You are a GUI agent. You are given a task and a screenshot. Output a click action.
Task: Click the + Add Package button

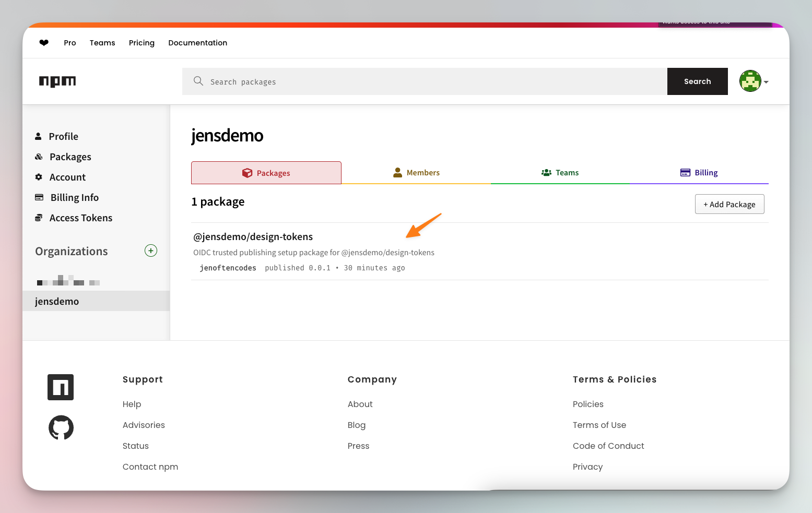(729, 204)
